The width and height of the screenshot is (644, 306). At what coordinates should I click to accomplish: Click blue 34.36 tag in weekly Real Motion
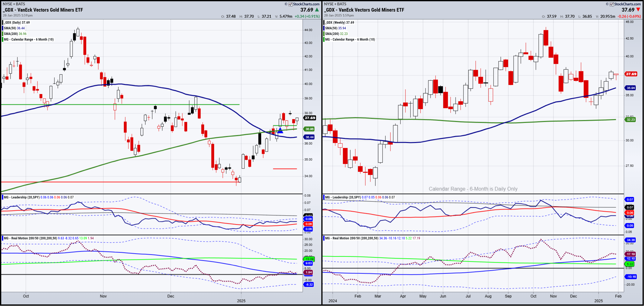tap(630, 240)
